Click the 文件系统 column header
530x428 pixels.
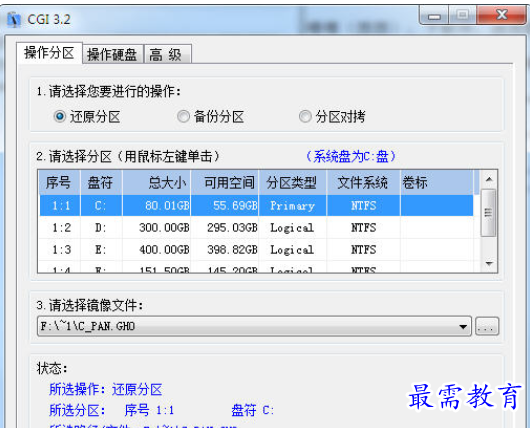[363, 183]
